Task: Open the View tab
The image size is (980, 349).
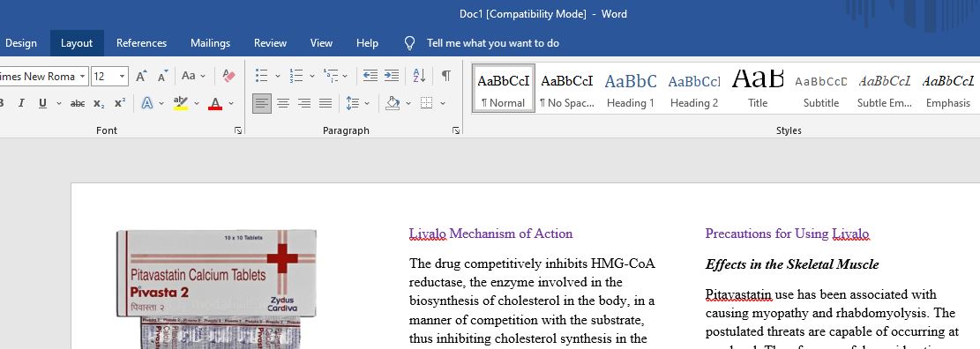Action: [321, 43]
